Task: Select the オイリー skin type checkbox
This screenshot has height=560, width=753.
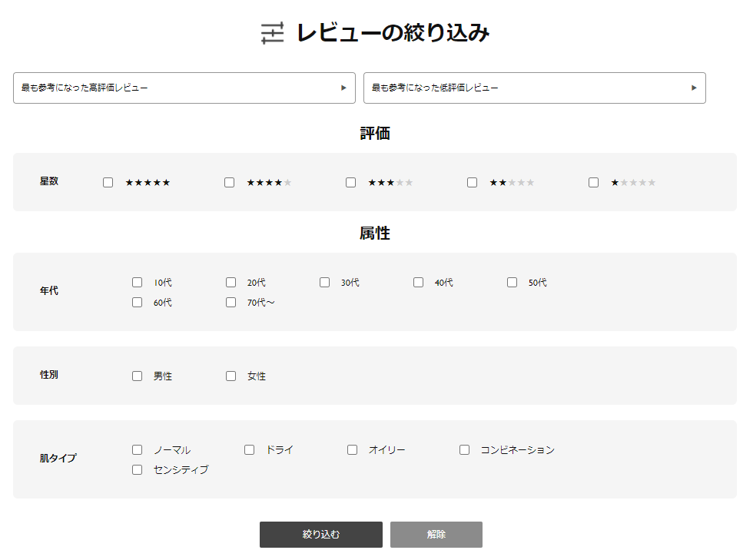Action: [x=353, y=450]
